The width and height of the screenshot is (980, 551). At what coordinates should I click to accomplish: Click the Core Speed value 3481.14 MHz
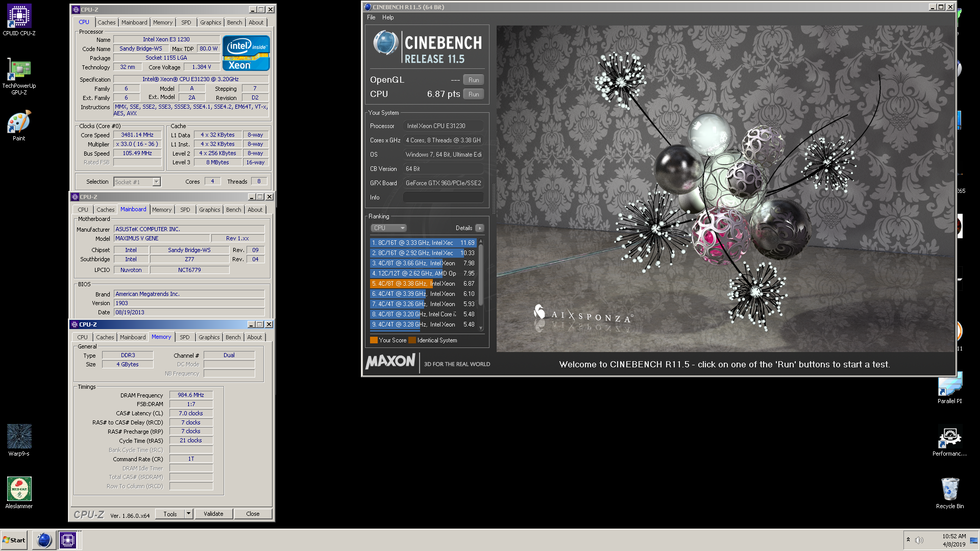pos(137,135)
